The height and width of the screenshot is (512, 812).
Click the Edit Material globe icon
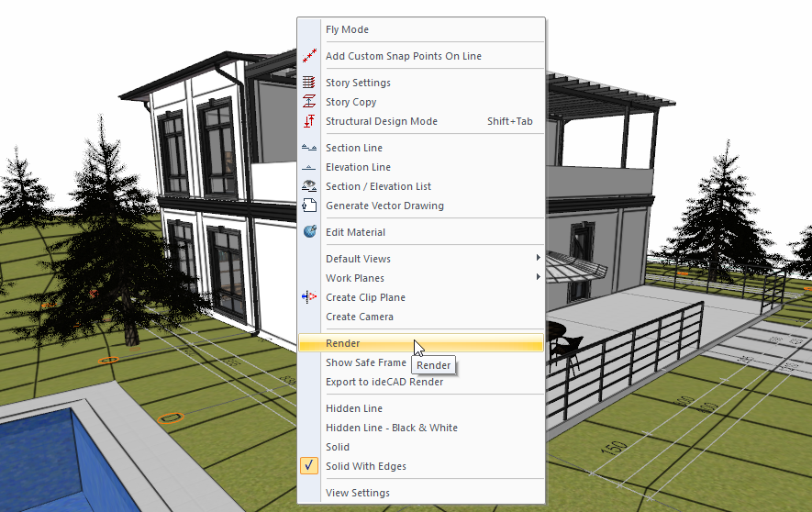click(309, 232)
